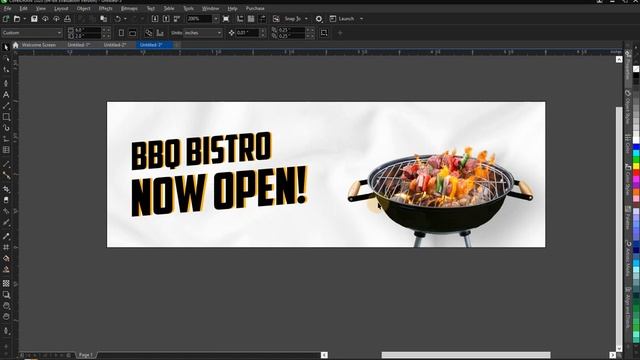Click the home icon beside Welcome Screen
This screenshot has width=640, height=360.
coord(16,45)
